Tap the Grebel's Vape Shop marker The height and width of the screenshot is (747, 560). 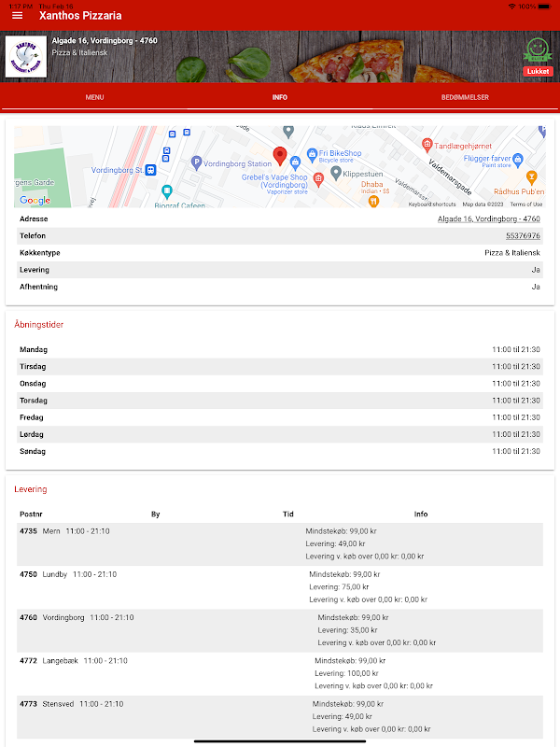pos(295,162)
